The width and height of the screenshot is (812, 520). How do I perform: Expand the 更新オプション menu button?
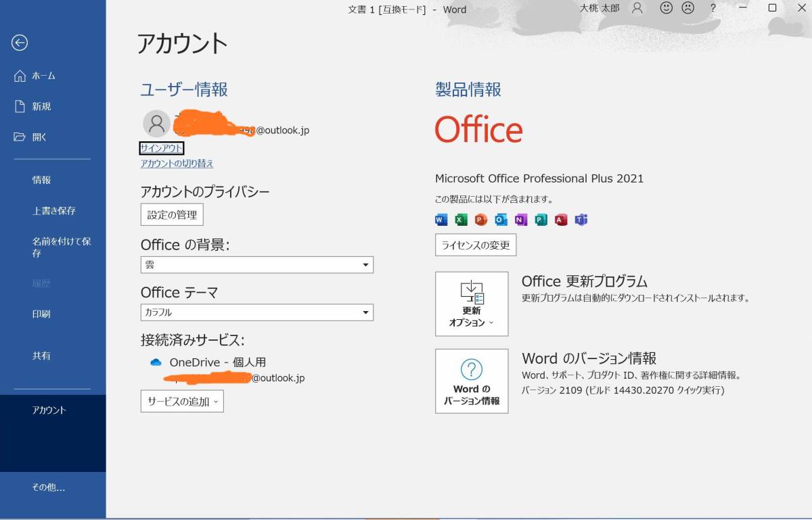point(472,304)
